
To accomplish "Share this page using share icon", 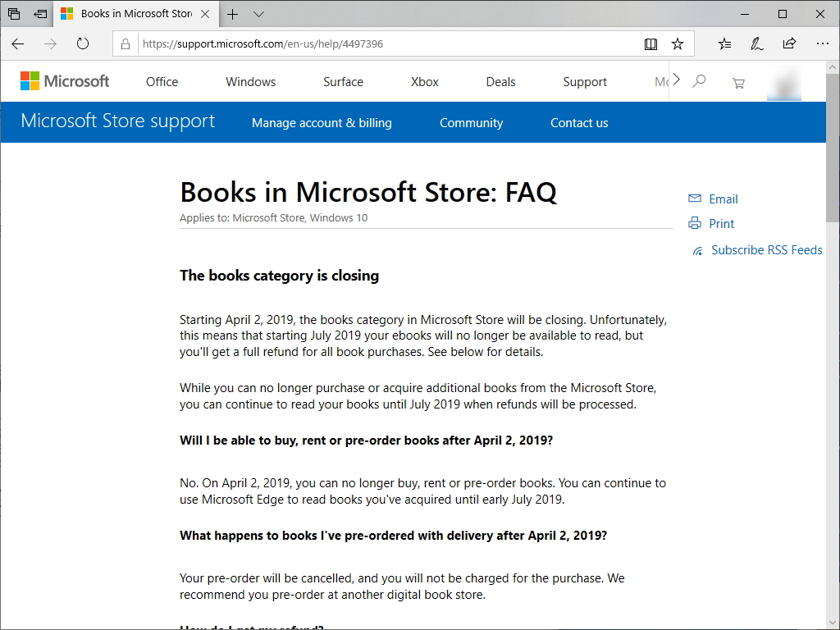I will click(789, 44).
